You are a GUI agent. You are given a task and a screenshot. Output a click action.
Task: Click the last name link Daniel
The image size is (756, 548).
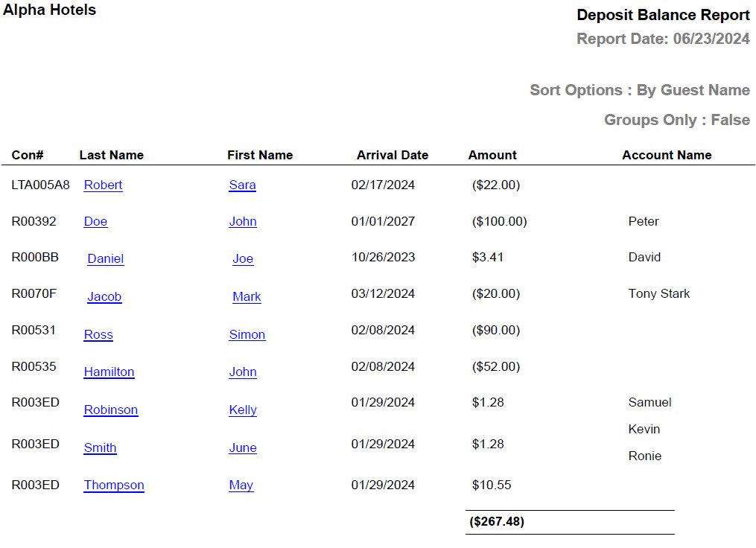coord(105,258)
